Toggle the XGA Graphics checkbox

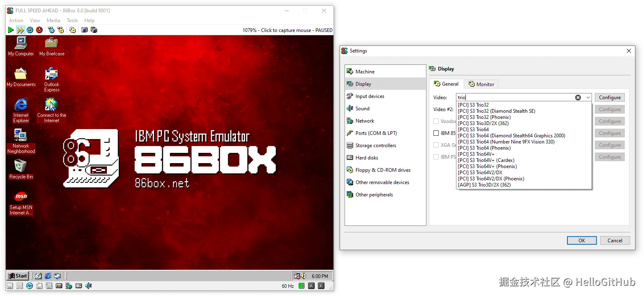[x=436, y=145]
